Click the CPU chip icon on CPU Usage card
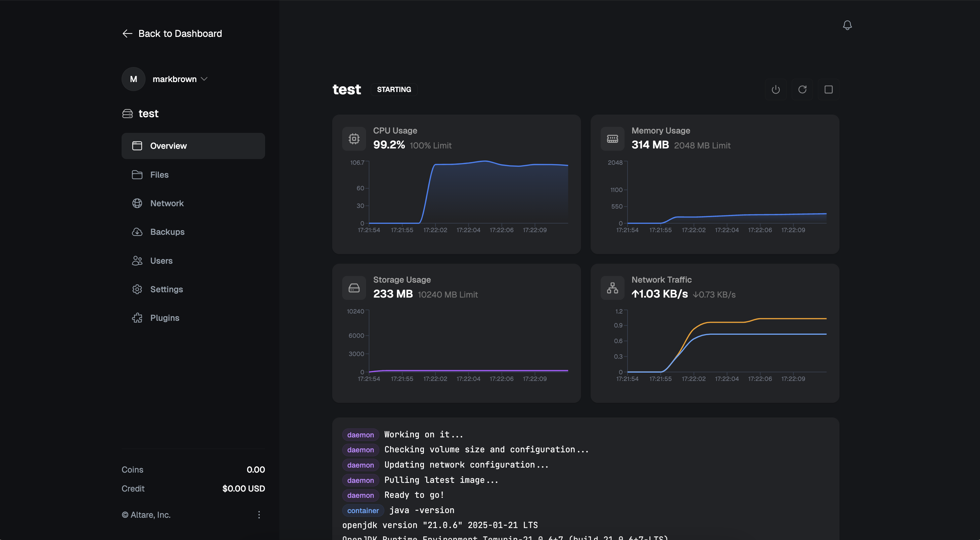980x540 pixels. point(354,138)
